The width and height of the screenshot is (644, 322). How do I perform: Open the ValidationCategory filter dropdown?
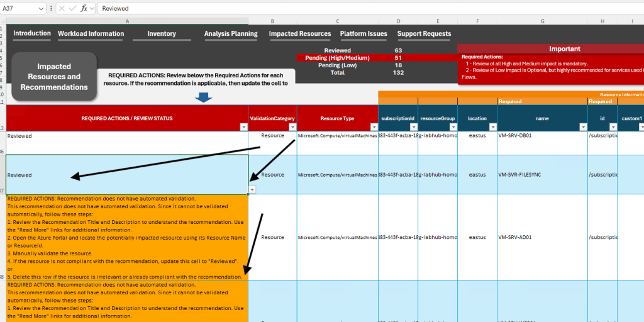pos(292,127)
